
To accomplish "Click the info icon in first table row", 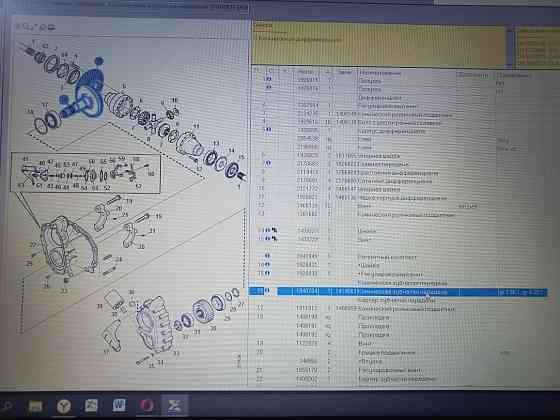I will click(268, 79).
